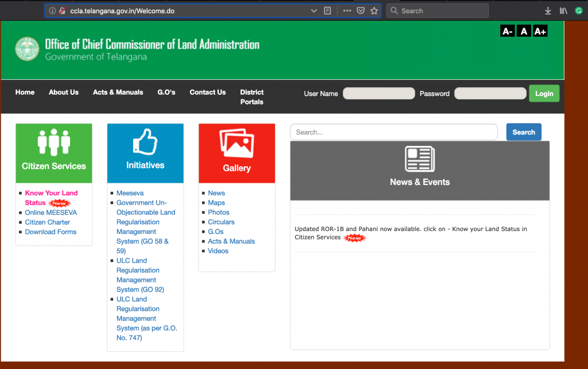
Task: Click the Grammarly extension icon
Action: click(579, 11)
